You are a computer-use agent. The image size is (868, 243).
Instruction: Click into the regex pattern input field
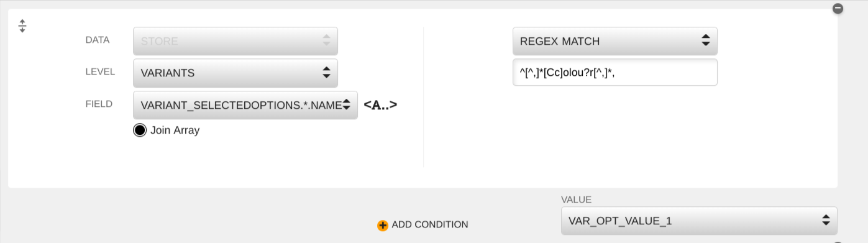[x=615, y=72]
